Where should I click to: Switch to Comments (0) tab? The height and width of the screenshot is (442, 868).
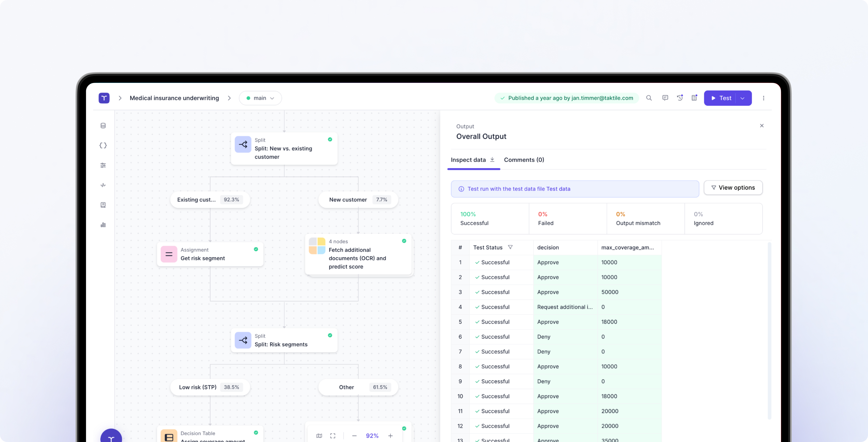[x=524, y=160]
